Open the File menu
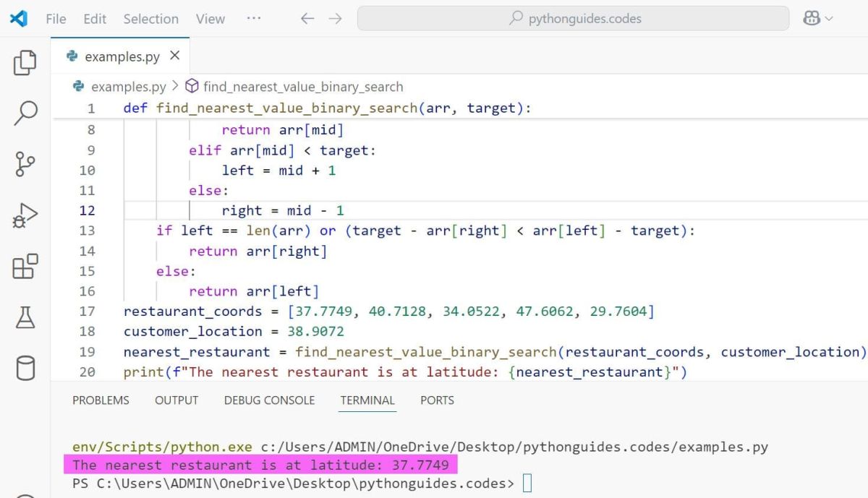This screenshot has width=868, height=498. click(x=56, y=19)
